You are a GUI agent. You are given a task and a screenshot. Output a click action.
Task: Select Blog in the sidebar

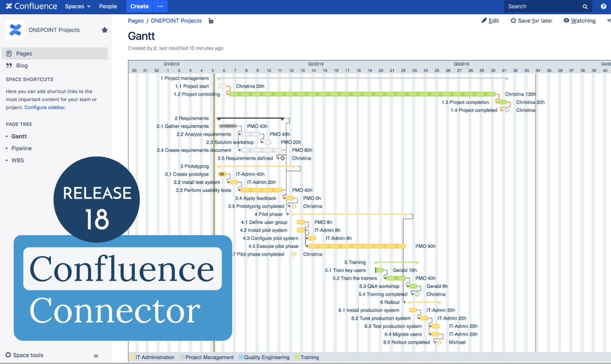tap(22, 66)
